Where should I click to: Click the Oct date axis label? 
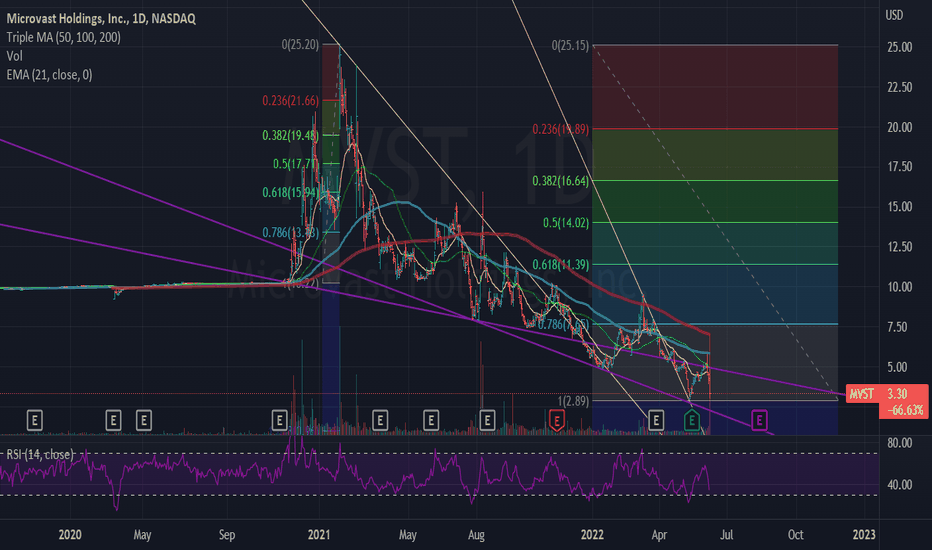(x=795, y=535)
